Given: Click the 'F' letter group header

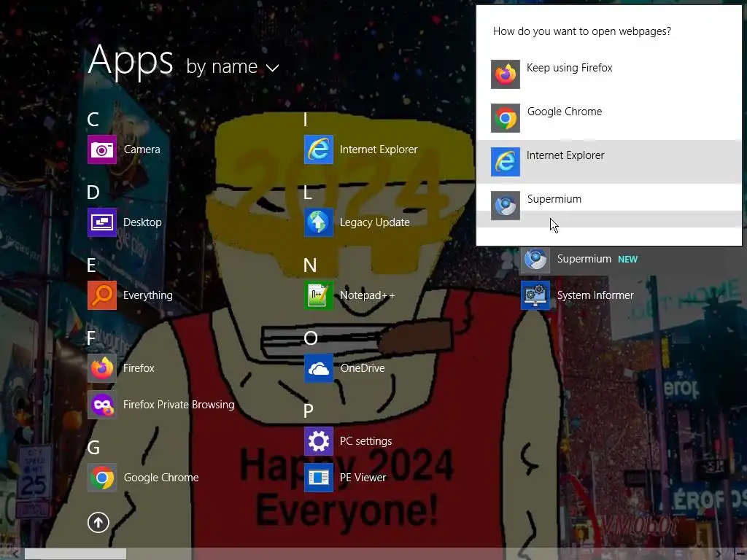Looking at the screenshot, I should pyautogui.click(x=91, y=338).
